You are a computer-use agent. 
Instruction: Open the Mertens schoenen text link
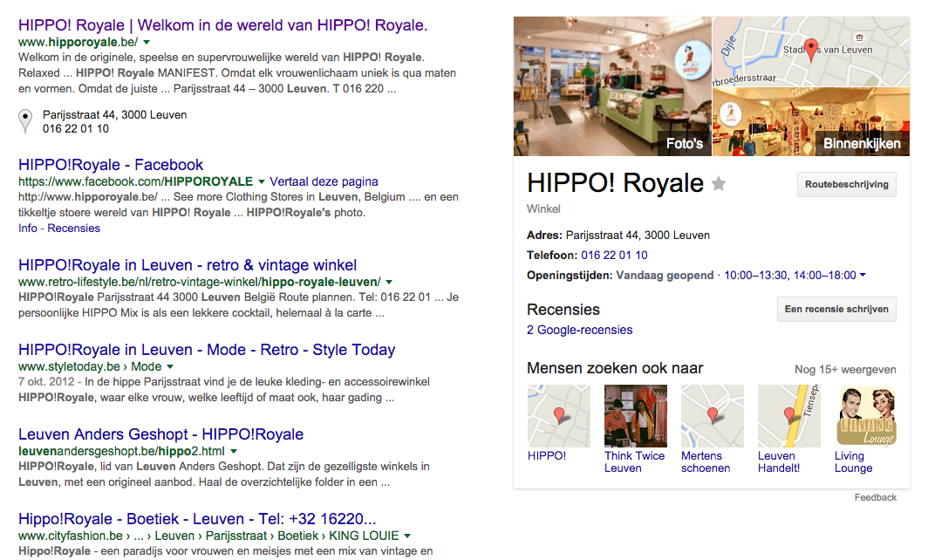click(x=706, y=462)
